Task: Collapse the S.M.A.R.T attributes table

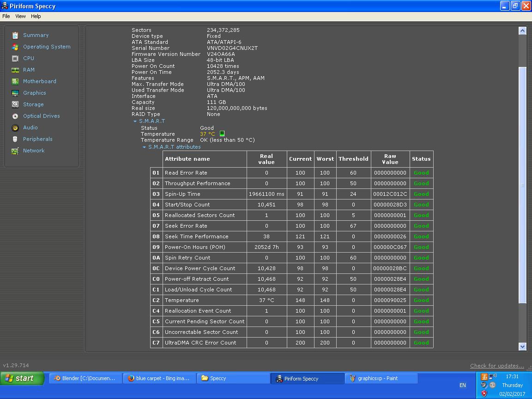Action: (x=144, y=147)
